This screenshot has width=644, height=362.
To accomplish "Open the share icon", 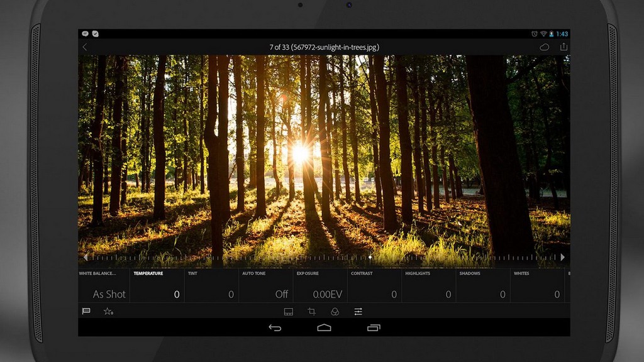I will (x=563, y=47).
